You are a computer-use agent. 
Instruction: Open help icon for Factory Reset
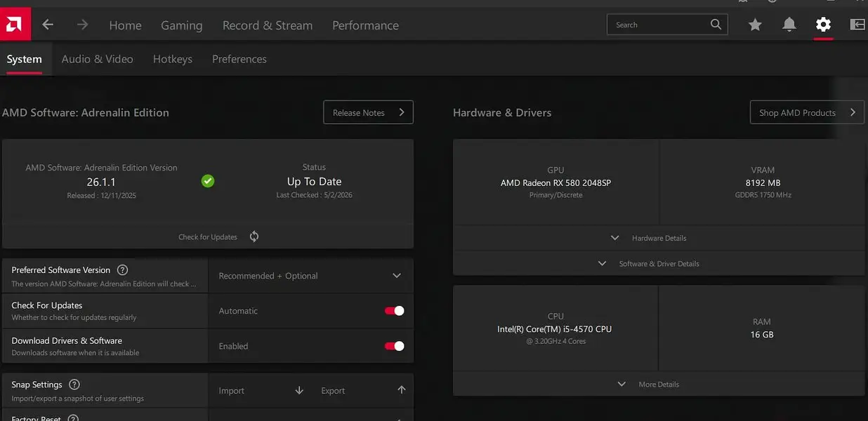click(x=72, y=418)
